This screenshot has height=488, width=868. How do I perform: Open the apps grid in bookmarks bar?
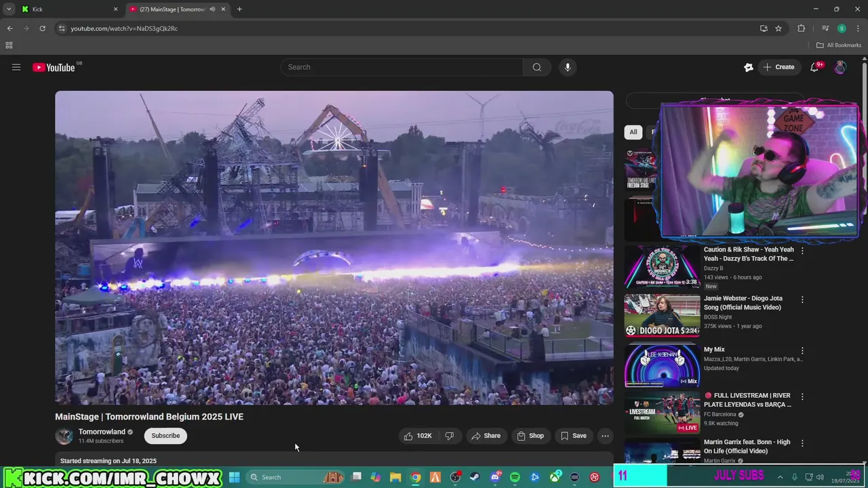click(9, 45)
